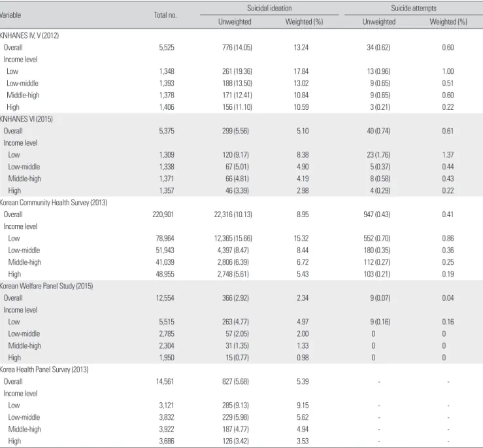Click cell '34 (0.62)'

[x=378, y=48]
